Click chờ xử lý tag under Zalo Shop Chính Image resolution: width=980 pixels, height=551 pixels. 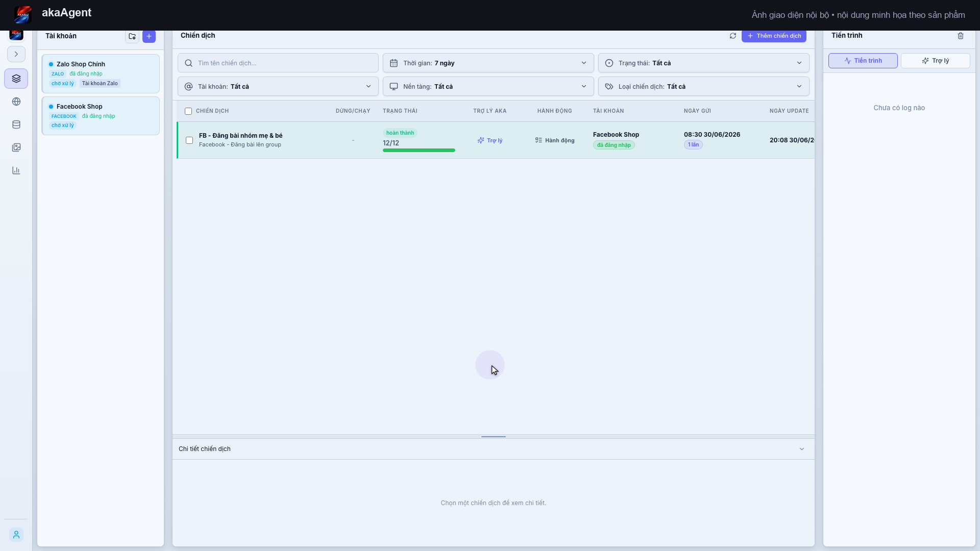(63, 83)
